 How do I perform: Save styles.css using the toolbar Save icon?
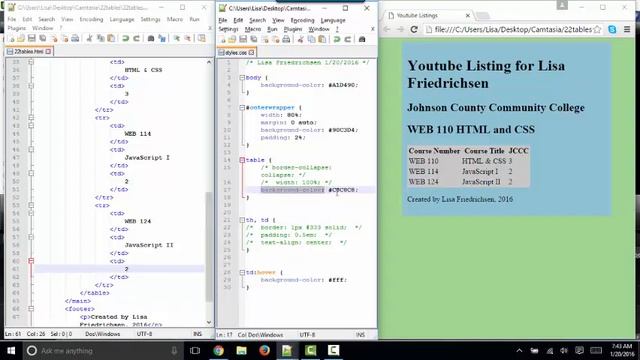(243, 40)
